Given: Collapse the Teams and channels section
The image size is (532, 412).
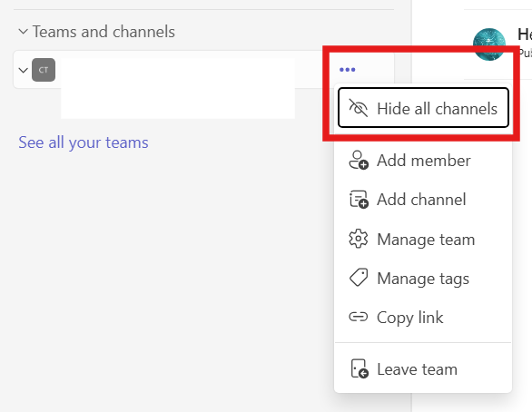Looking at the screenshot, I should coord(23,32).
